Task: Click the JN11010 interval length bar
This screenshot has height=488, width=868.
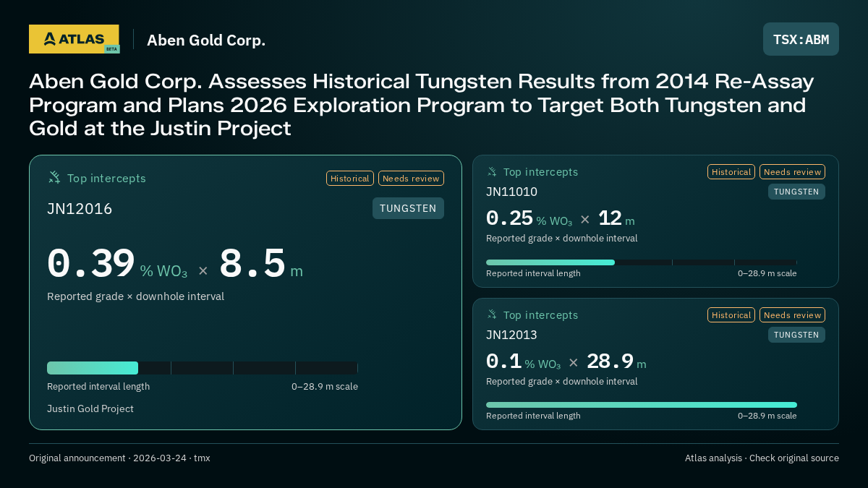Action: [x=642, y=262]
